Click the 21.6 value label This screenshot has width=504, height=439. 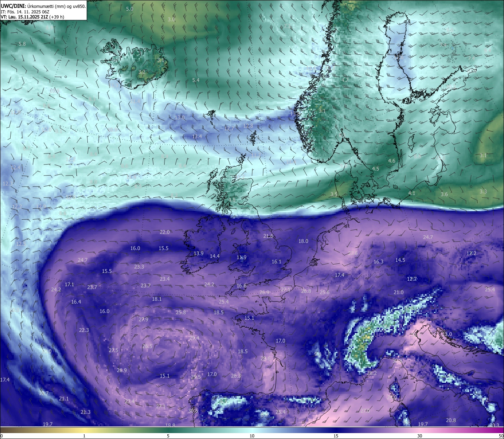268,236
